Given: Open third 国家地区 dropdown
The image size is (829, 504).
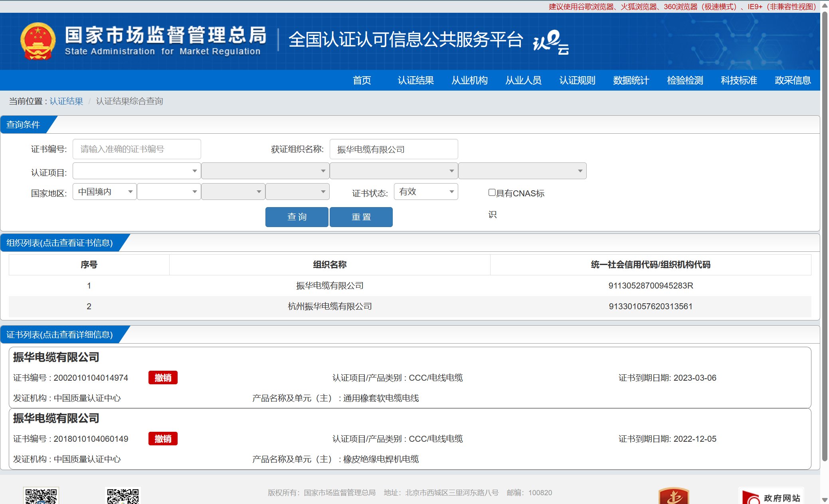Looking at the screenshot, I should point(233,192).
